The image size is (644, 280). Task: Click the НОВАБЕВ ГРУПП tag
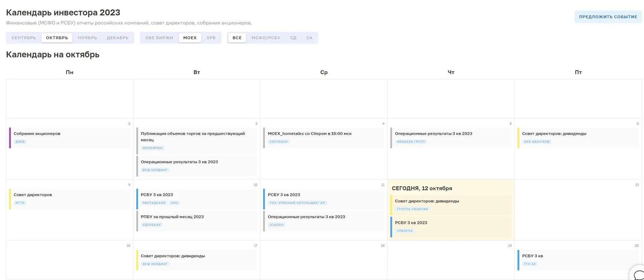pos(411,142)
